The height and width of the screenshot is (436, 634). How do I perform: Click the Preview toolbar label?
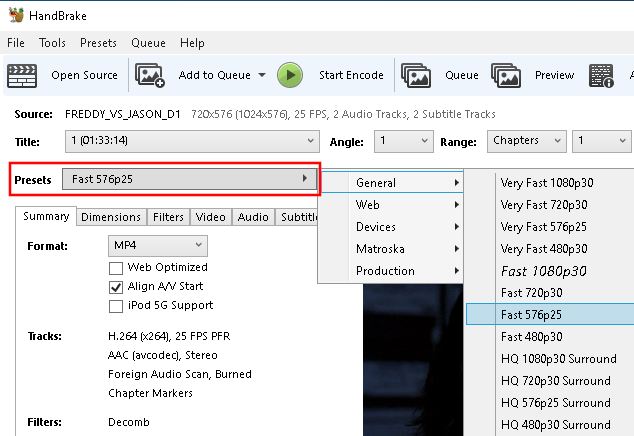pos(554,75)
